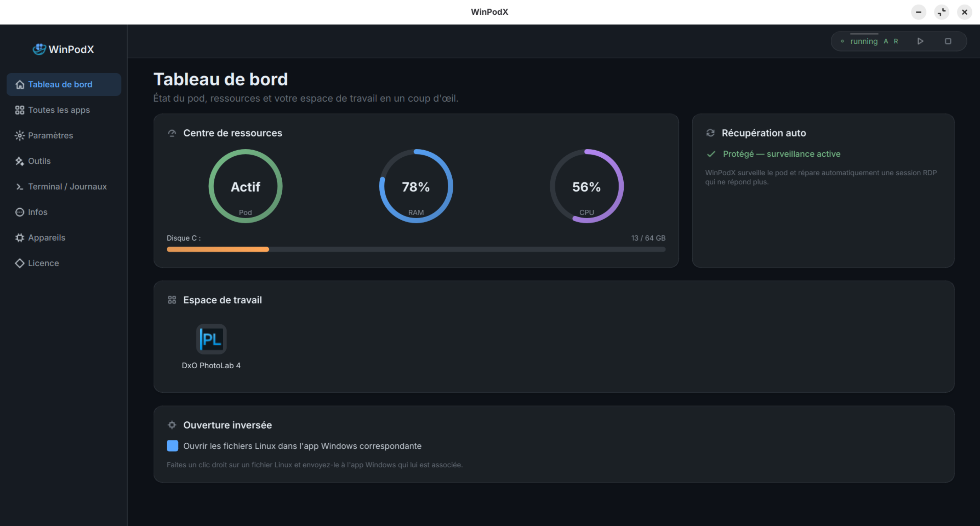Click the DxO PhotoLab 4 label

[211, 365]
